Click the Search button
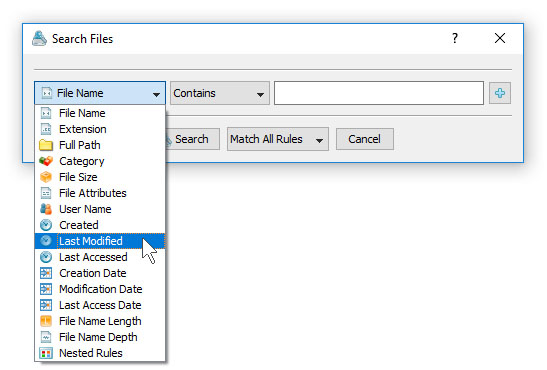 click(x=193, y=139)
